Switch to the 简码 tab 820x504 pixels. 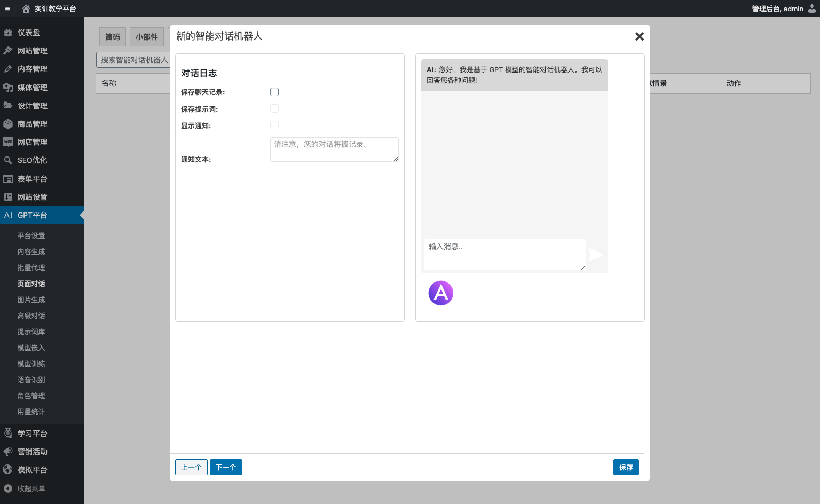point(113,37)
